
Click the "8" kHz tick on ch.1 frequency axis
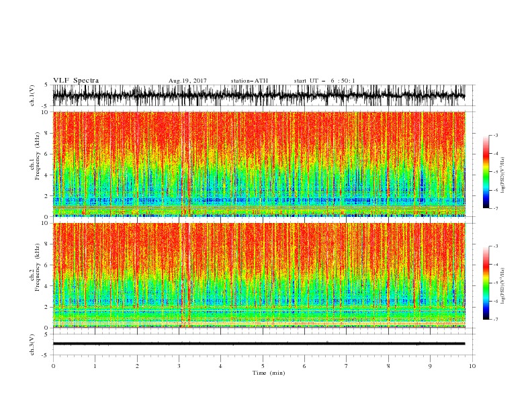tap(47, 133)
